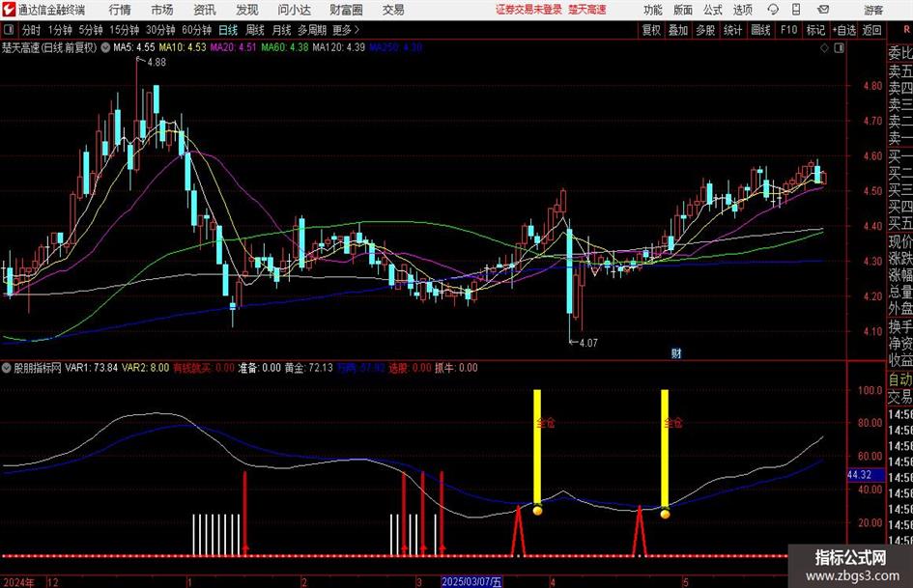Click the 游客 guest account label
Viewport: 913px width, 588px height.
click(x=872, y=10)
